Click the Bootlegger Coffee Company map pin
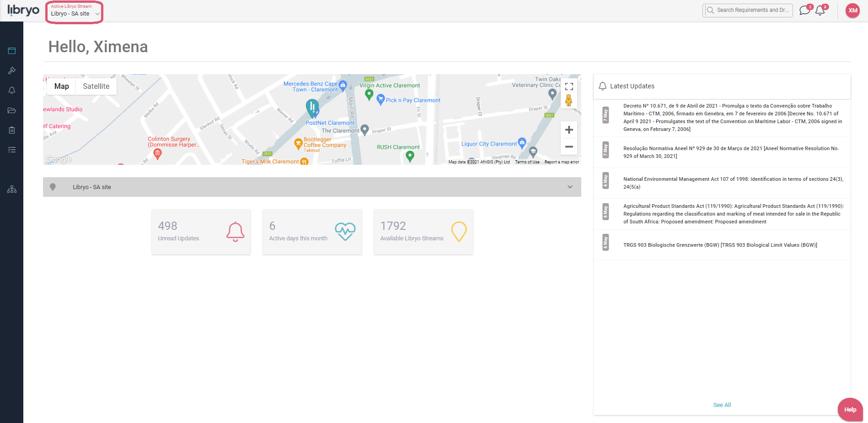Screen dimensions: 868x423 [x=298, y=145]
